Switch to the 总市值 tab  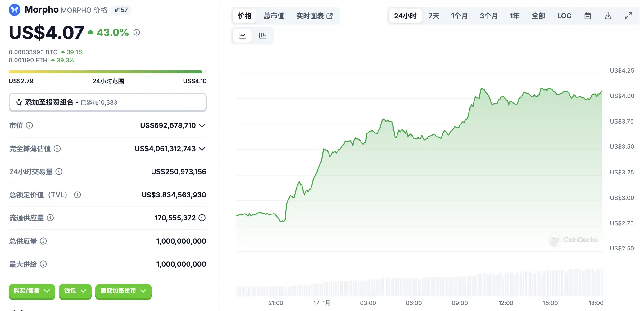click(274, 16)
